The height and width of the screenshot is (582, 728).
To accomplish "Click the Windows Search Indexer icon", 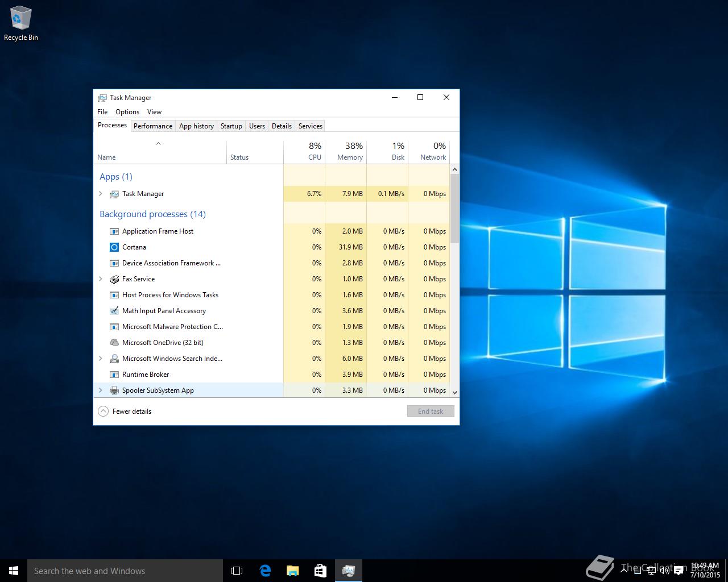I will pyautogui.click(x=114, y=359).
